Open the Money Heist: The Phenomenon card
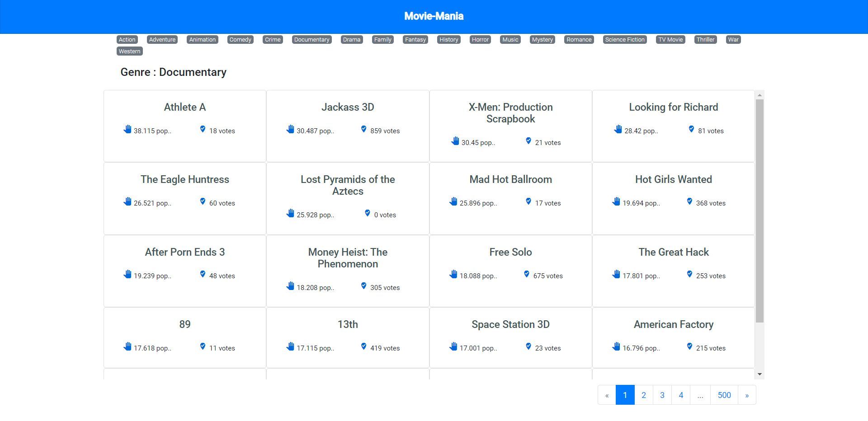This screenshot has width=868, height=421. [x=348, y=271]
